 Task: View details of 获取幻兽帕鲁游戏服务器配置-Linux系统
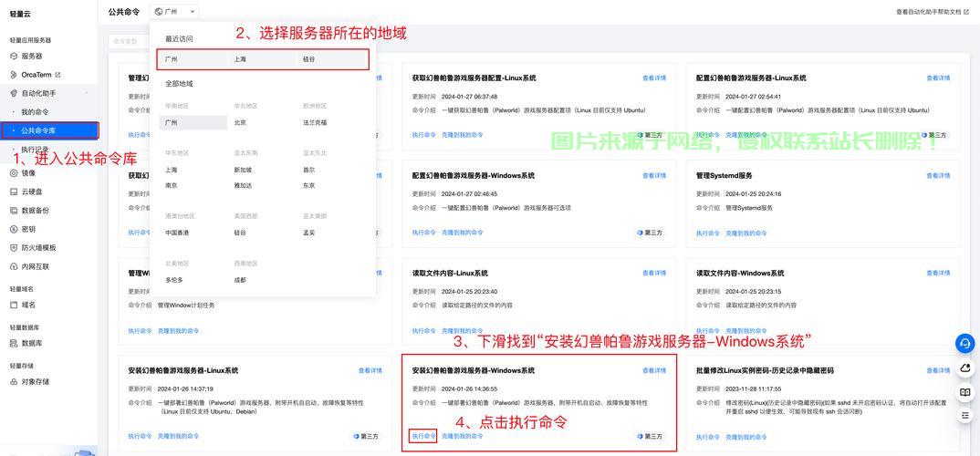[x=654, y=78]
